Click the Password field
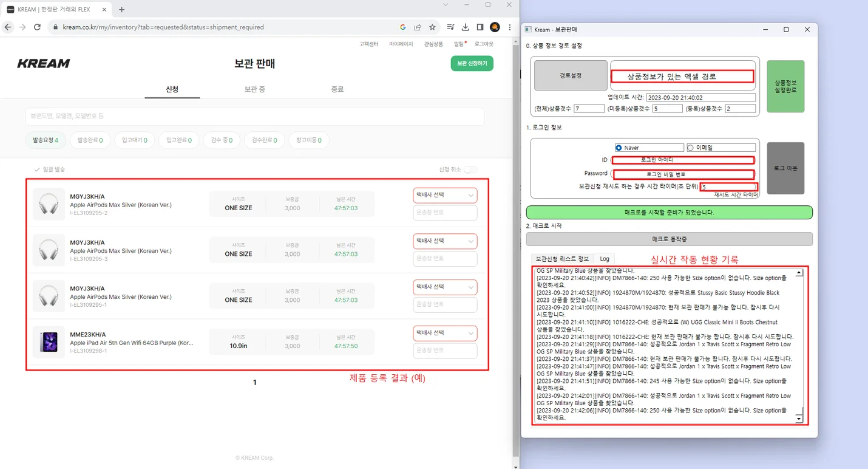 [x=684, y=174]
